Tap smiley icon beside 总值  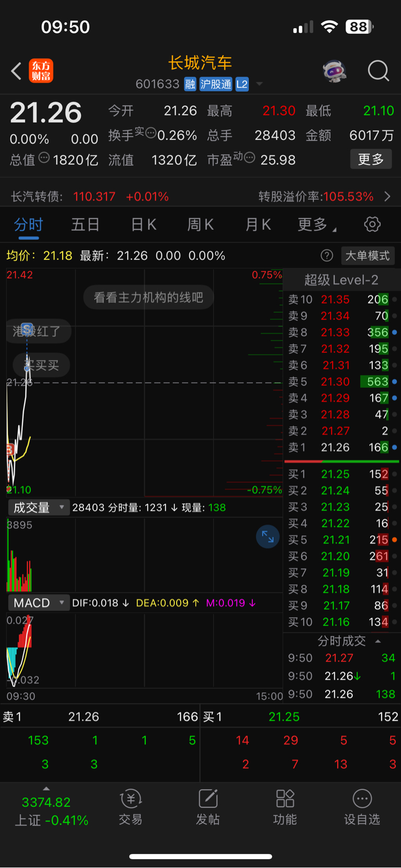pyautogui.click(x=44, y=158)
